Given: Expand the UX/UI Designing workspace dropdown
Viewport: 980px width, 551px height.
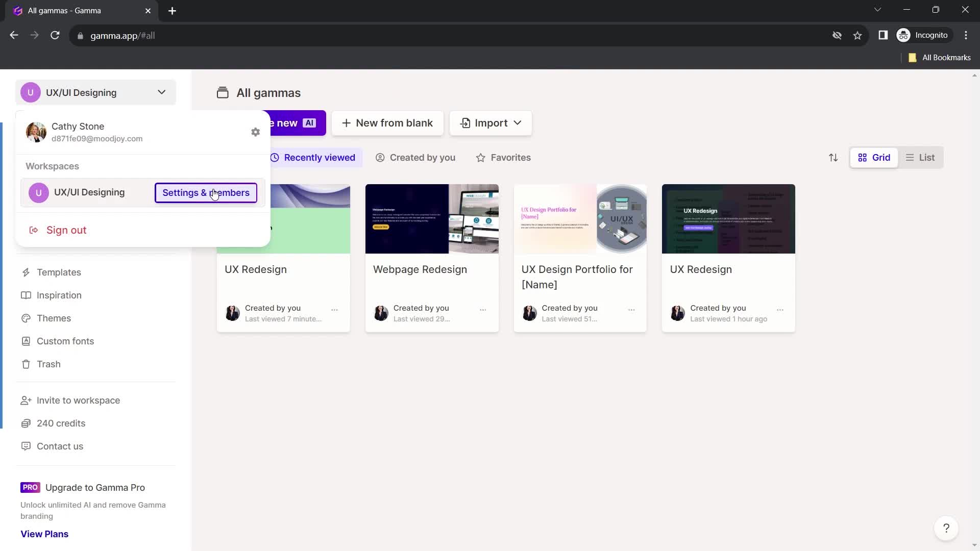Looking at the screenshot, I should (x=161, y=92).
